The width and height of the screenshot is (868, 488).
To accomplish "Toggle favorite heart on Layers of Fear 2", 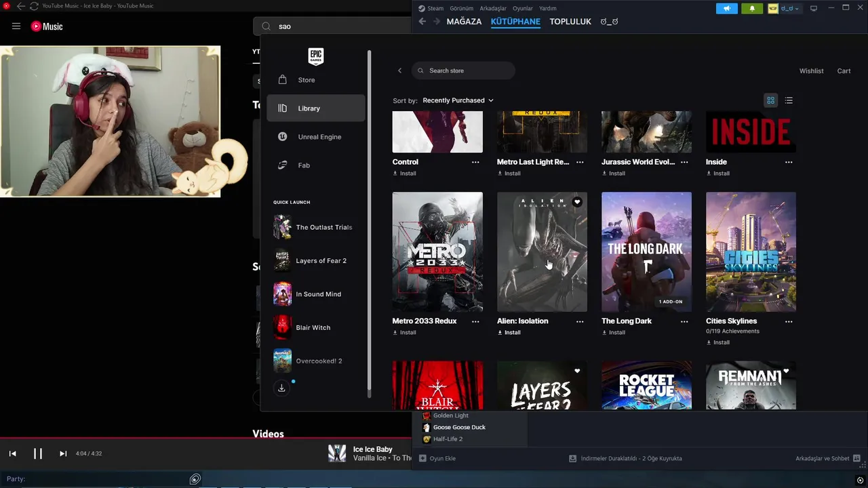I will 577,371.
